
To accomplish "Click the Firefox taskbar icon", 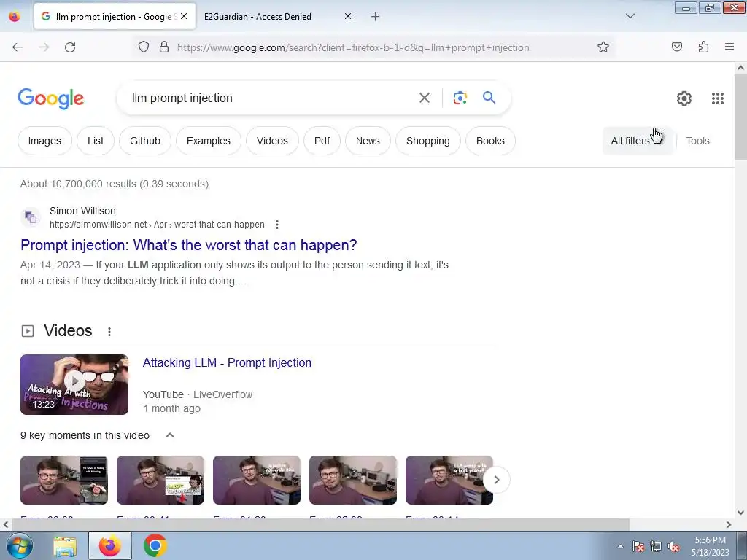I will 110,545.
